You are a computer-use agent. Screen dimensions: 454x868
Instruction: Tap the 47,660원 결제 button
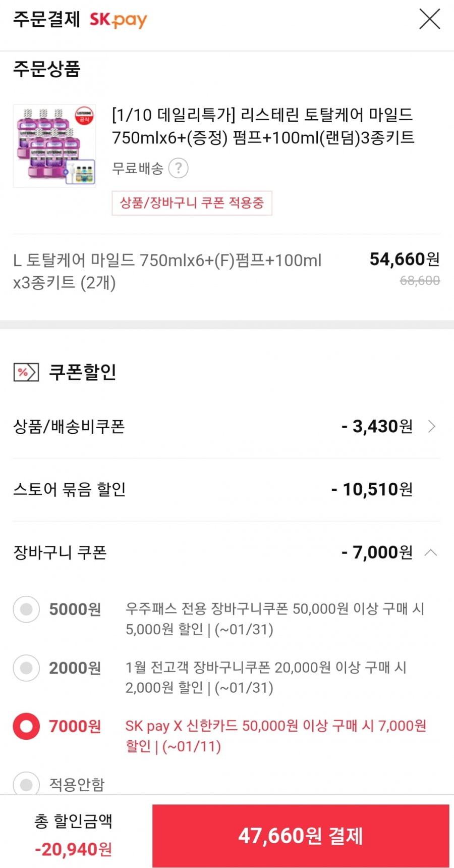pos(301,836)
